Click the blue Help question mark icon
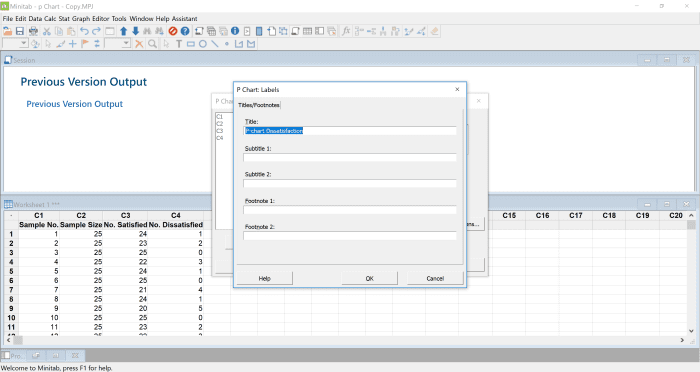 [185, 31]
